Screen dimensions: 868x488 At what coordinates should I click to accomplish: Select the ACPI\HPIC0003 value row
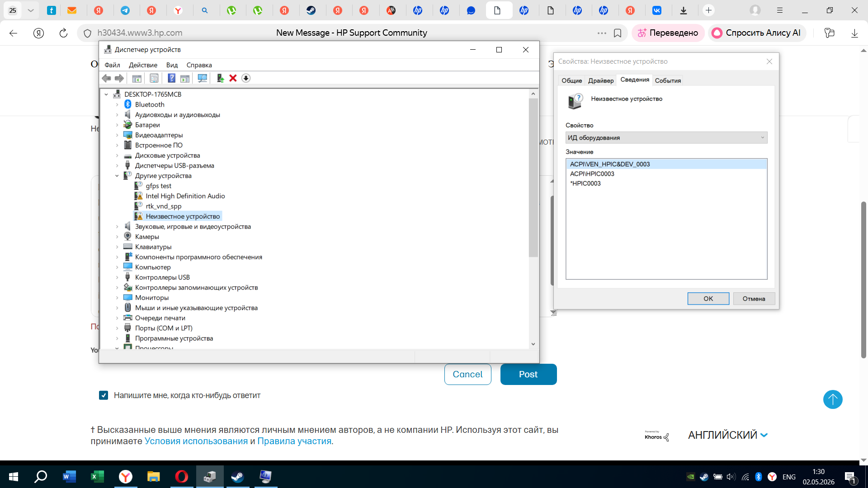tap(666, 174)
